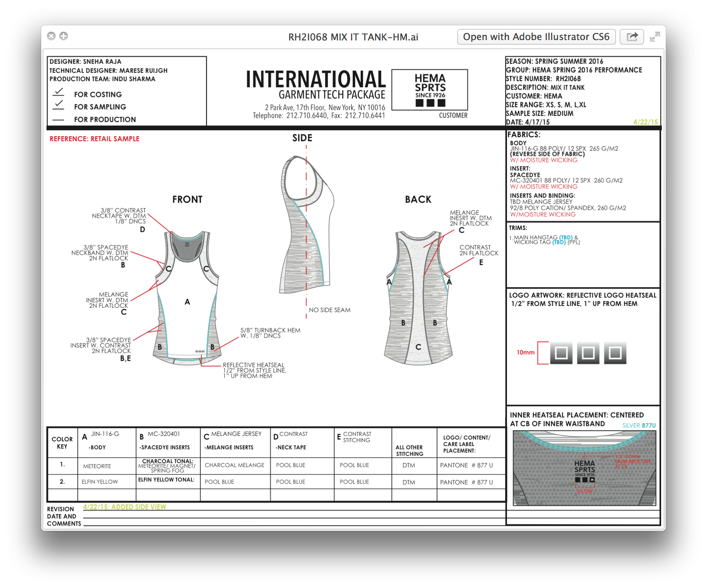Click the "CHARCOAL MELANGE" cell
This screenshot has height=588, width=707.
click(x=235, y=465)
